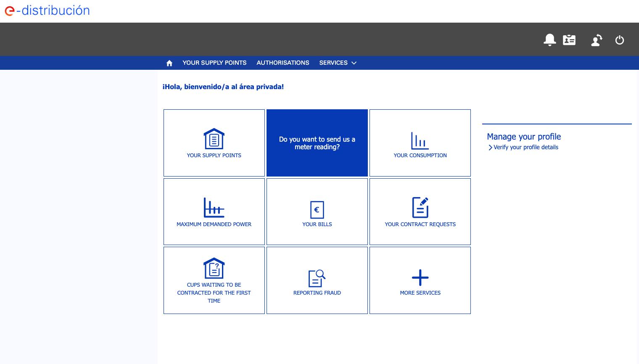Click the Your Supply Points house icon
Viewport: 639px width, 364px height.
214,139
